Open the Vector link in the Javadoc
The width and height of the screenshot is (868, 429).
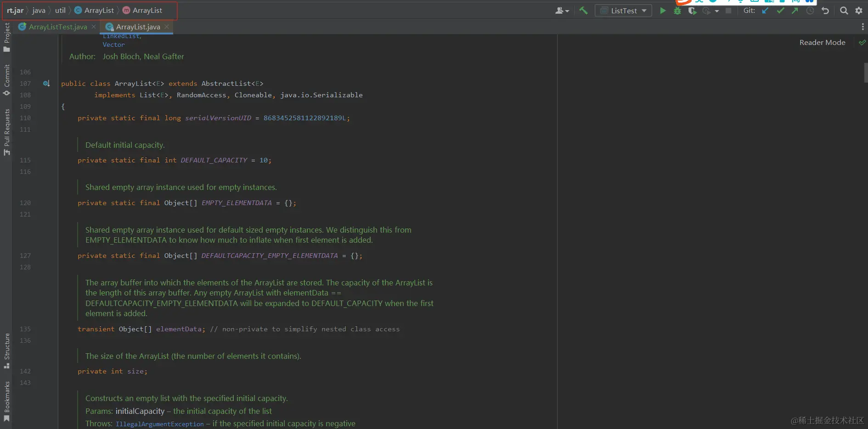(113, 45)
